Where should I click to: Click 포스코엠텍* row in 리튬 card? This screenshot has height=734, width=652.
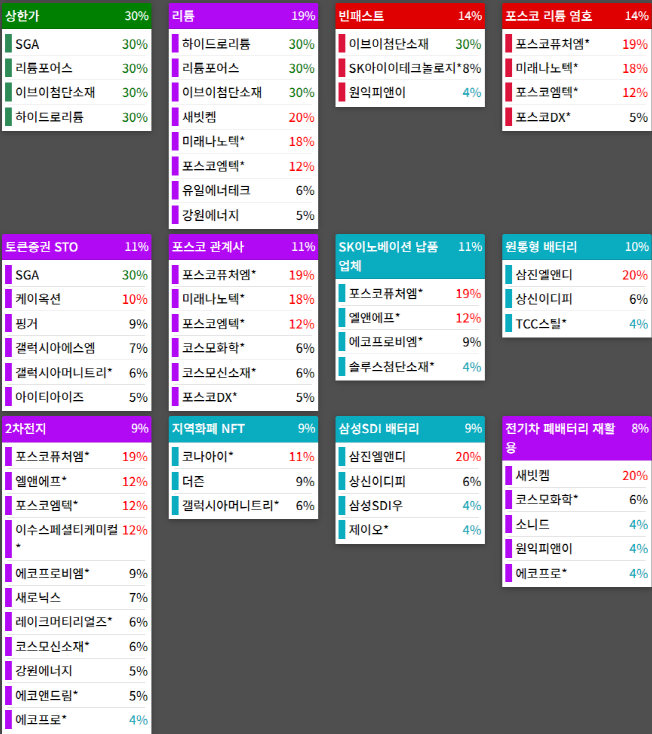tap(243, 166)
